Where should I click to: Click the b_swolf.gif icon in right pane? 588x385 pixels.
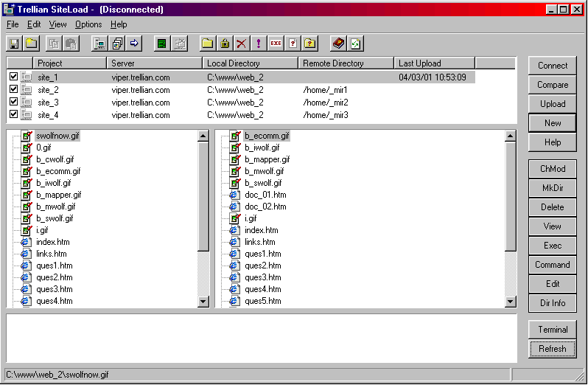[235, 183]
